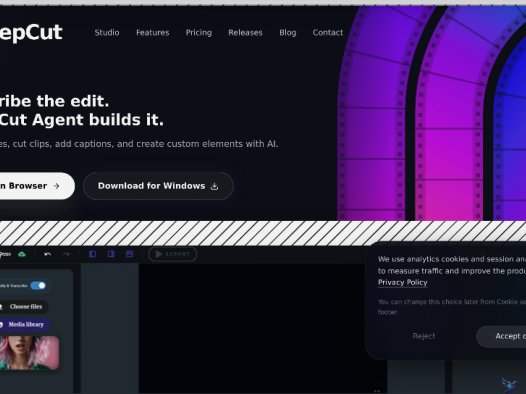
Task: Click the undo arrow icon
Action: 48,254
